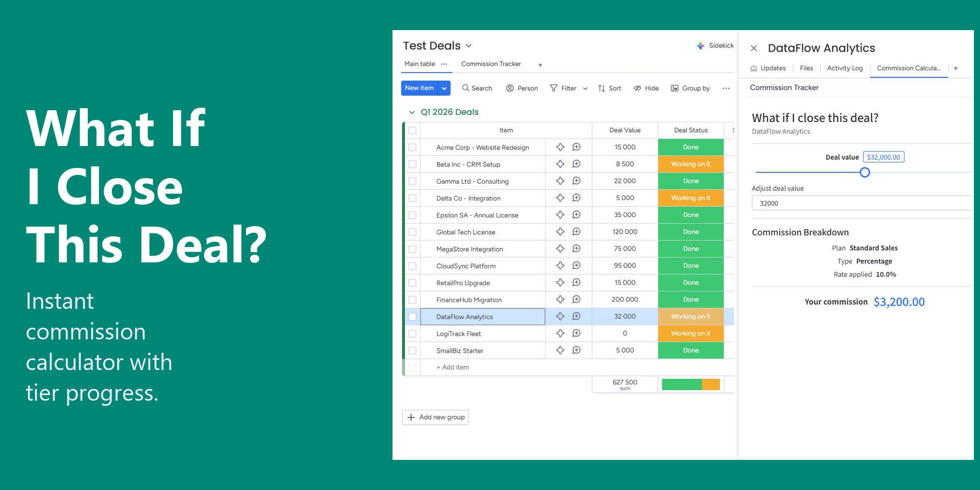Toggle the select-all checkbox in header
This screenshot has width=980, height=490.
[x=412, y=131]
